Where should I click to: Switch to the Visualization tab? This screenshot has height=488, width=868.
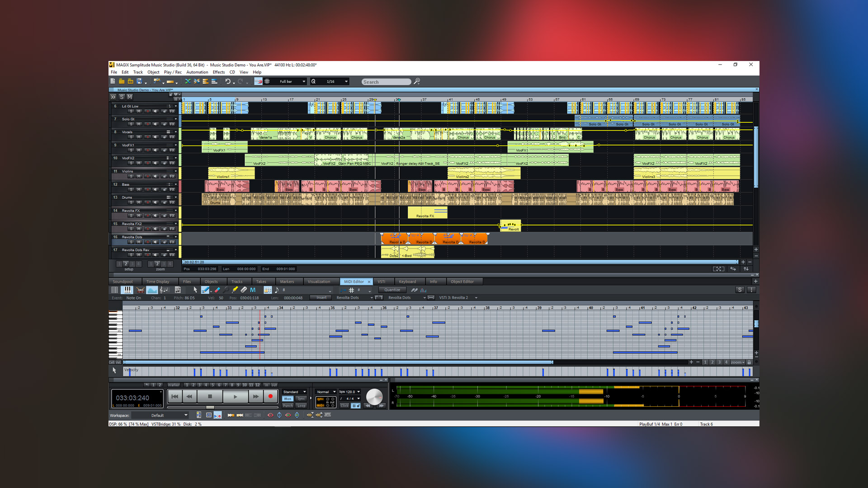tap(320, 281)
